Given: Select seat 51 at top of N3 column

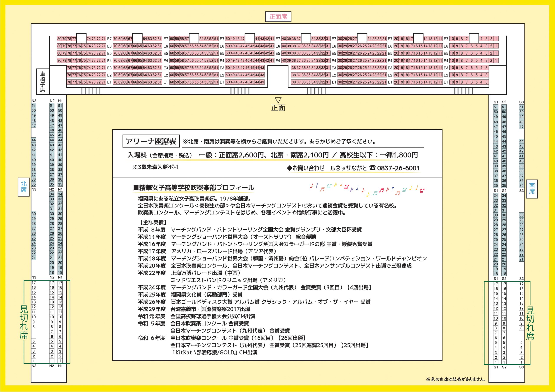Looking at the screenshot, I should (34, 105).
